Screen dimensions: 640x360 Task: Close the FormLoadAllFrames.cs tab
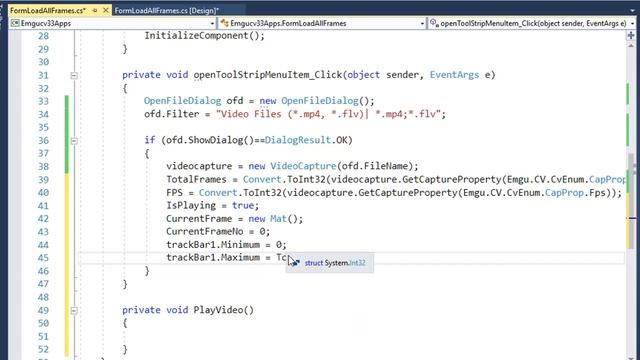tap(106, 10)
